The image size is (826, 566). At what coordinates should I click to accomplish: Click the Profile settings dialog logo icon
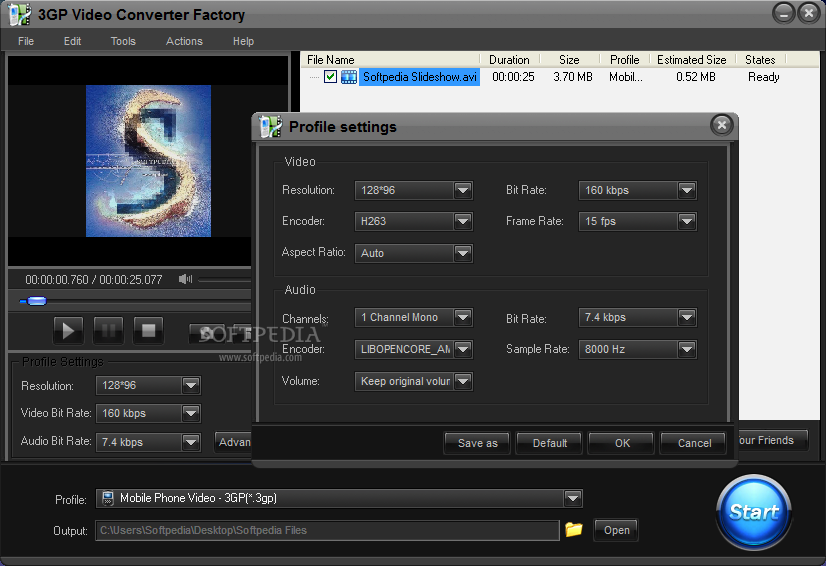271,126
